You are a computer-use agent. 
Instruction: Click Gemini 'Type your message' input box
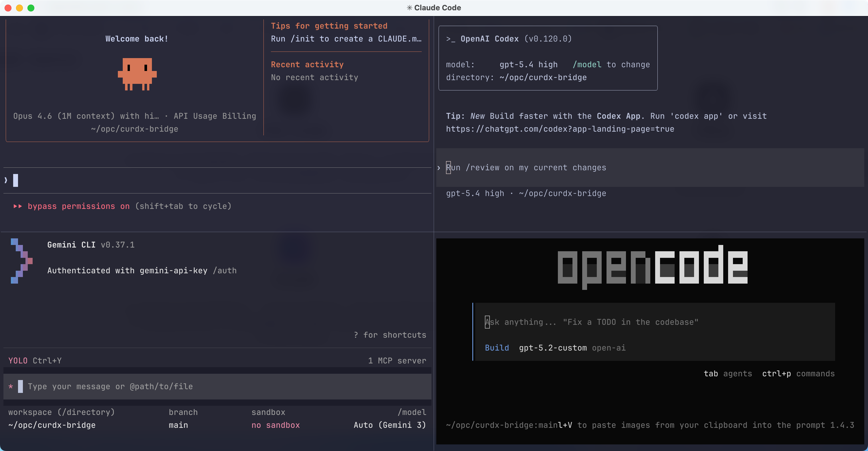click(x=217, y=386)
